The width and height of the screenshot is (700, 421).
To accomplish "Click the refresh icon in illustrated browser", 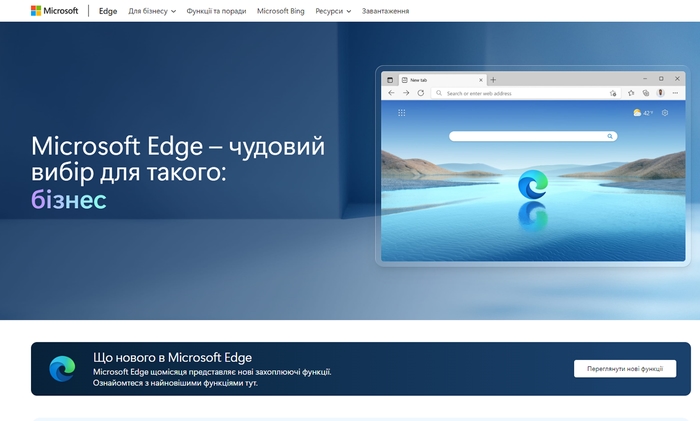I will tap(421, 93).
